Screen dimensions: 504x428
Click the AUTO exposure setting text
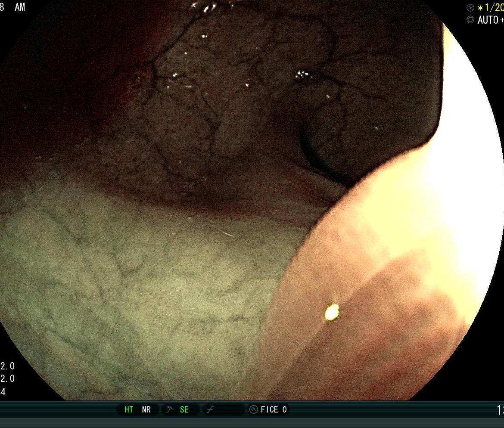(x=491, y=20)
